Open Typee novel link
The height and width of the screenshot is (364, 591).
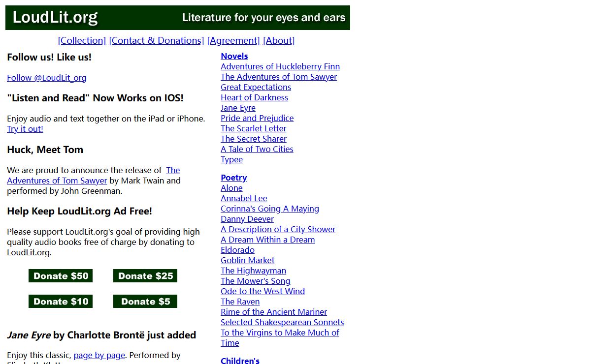232,159
